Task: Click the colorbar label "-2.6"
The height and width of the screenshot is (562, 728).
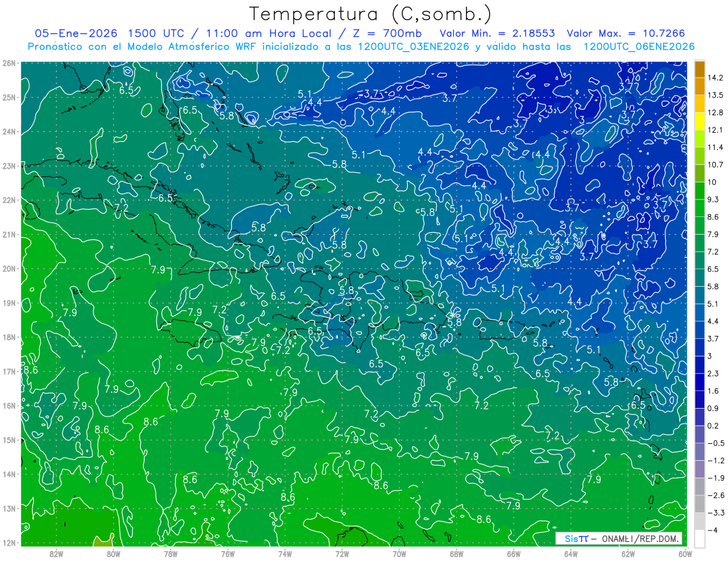Action: (716, 495)
